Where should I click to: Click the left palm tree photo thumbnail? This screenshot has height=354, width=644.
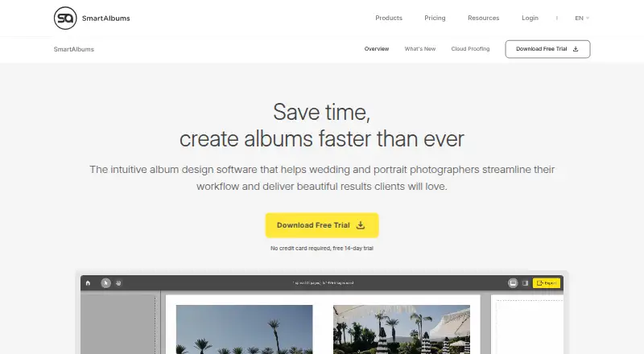(245, 329)
